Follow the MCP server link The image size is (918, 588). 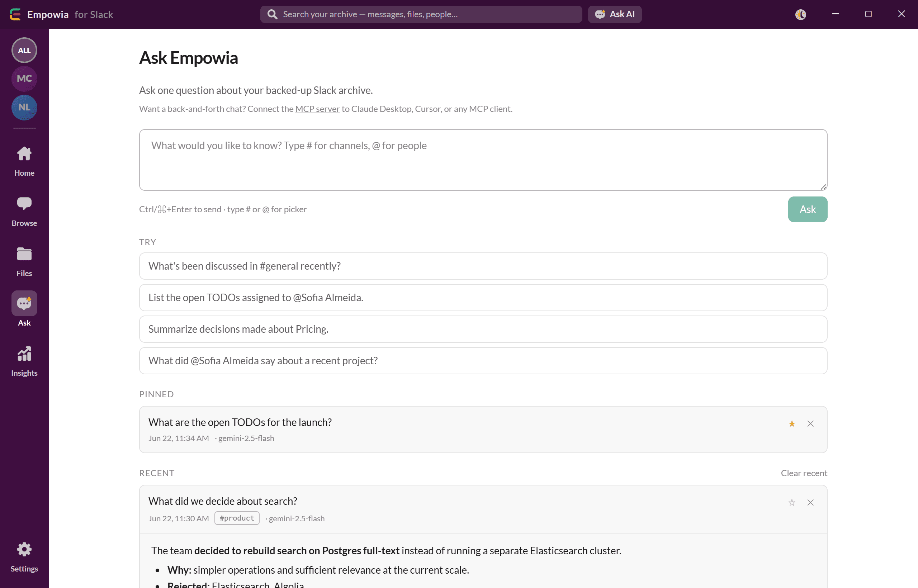[317, 109]
